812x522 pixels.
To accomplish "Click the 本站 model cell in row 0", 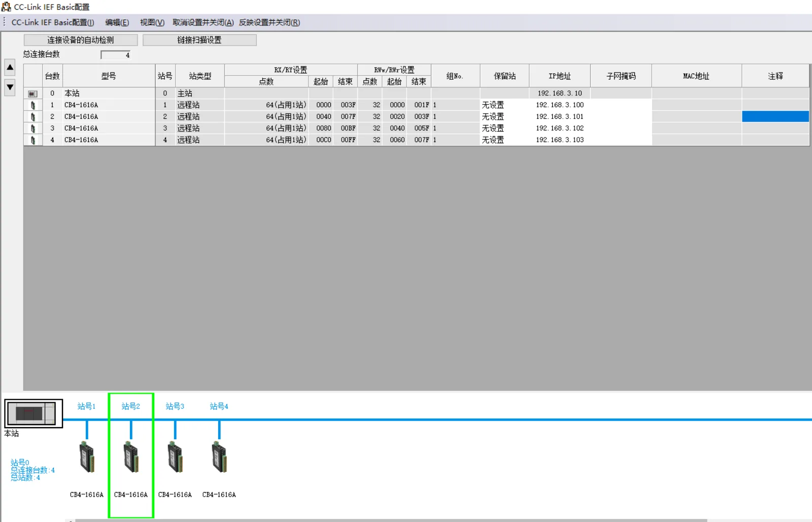I will point(109,93).
